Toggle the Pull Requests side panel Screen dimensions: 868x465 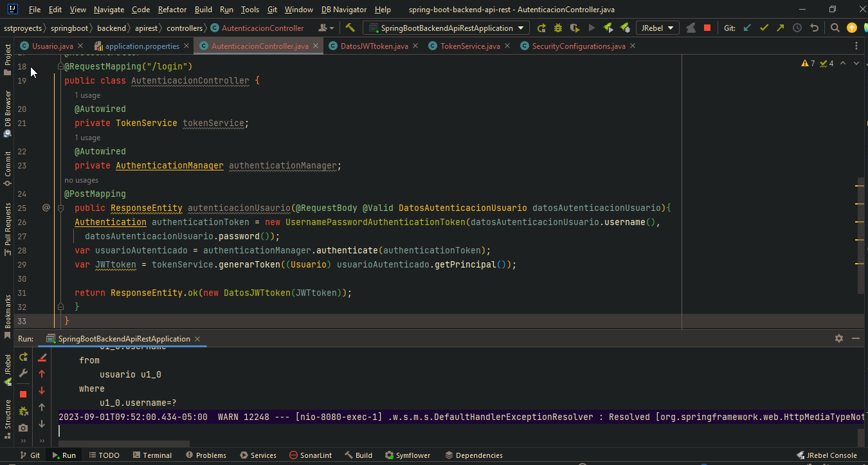(x=8, y=229)
